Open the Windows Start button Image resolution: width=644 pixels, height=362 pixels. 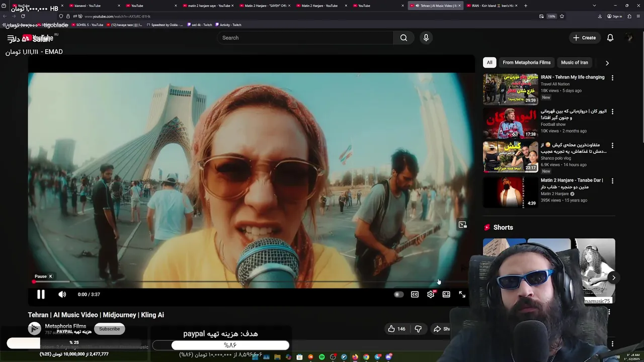click(255, 357)
